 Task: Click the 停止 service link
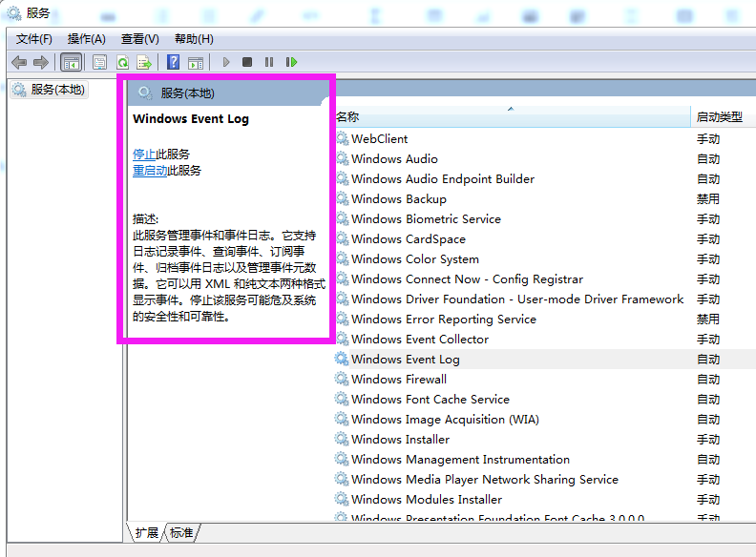click(x=144, y=155)
